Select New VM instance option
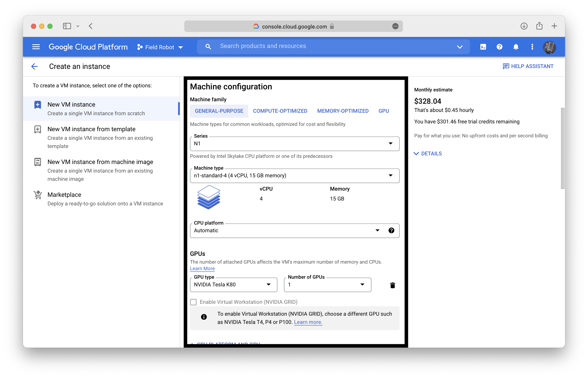Image resolution: width=588 pixels, height=378 pixels. (101, 108)
